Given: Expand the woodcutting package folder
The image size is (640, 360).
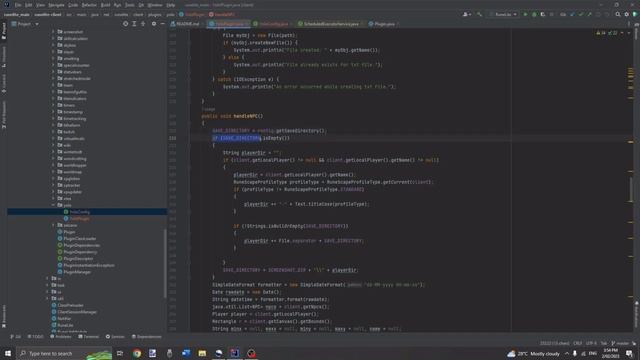Looking at the screenshot, I should 53,158.
